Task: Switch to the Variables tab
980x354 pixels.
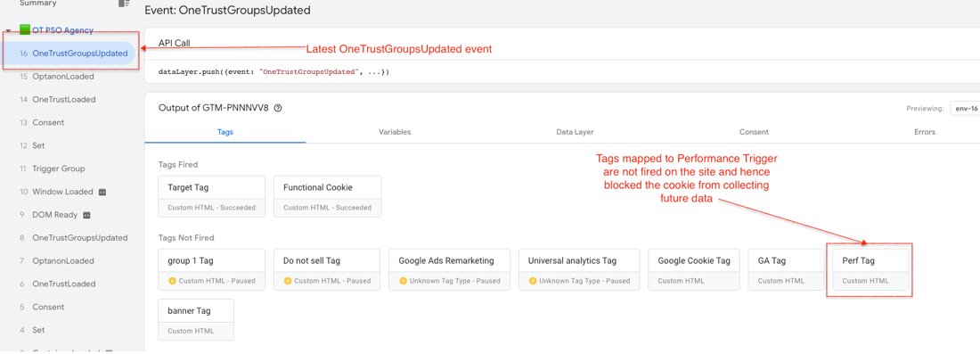Action: [x=395, y=132]
